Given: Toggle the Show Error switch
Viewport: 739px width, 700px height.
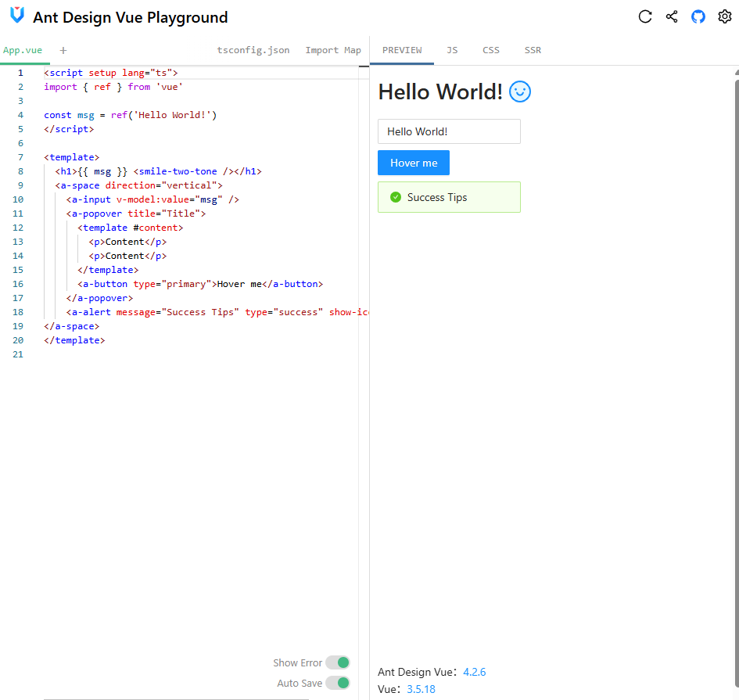Looking at the screenshot, I should click(x=338, y=662).
